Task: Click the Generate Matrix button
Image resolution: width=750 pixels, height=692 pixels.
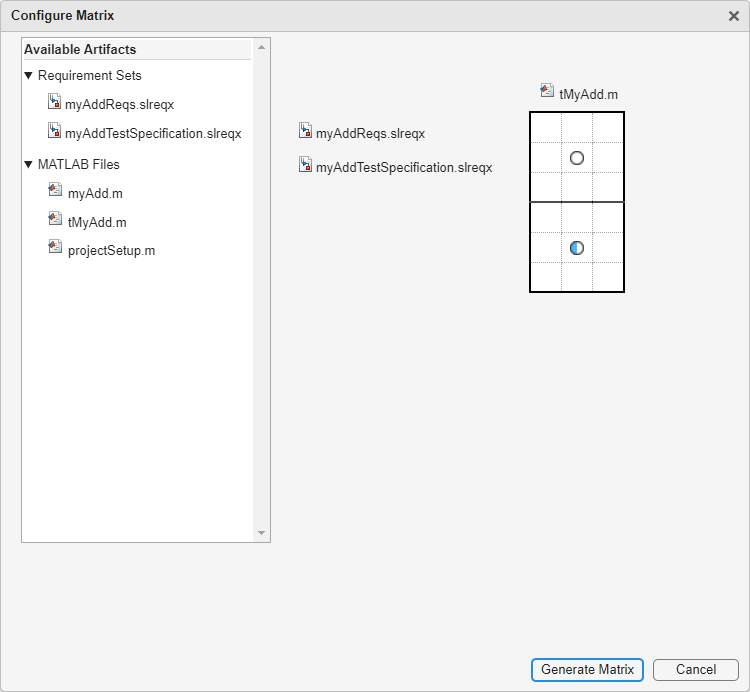Action: (x=587, y=670)
